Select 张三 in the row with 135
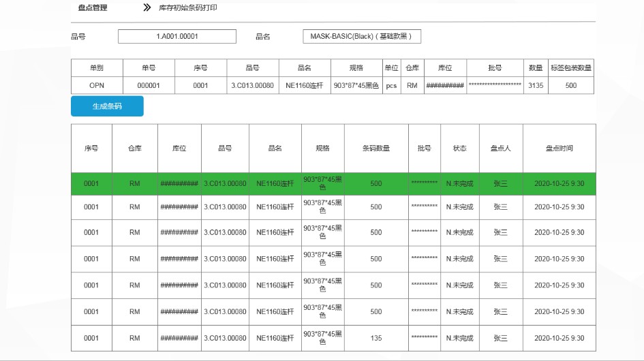Screen dimensions: 644x361 501,338
